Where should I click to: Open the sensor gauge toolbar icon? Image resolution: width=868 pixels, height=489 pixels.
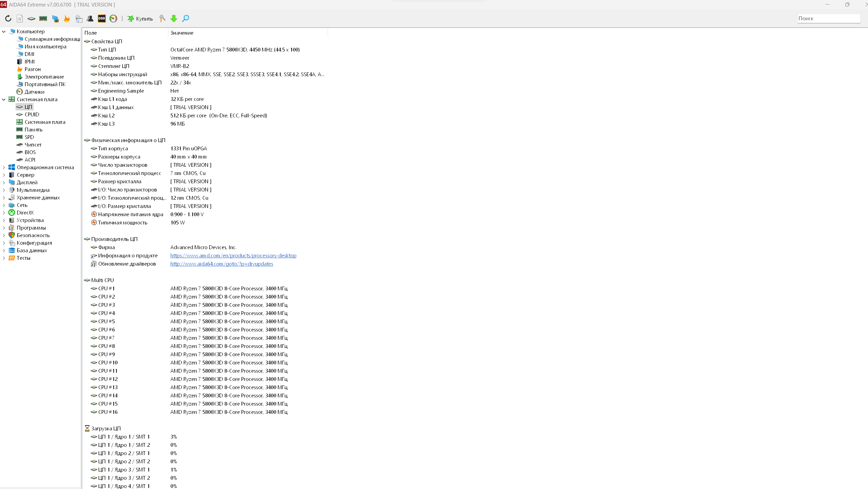click(113, 19)
